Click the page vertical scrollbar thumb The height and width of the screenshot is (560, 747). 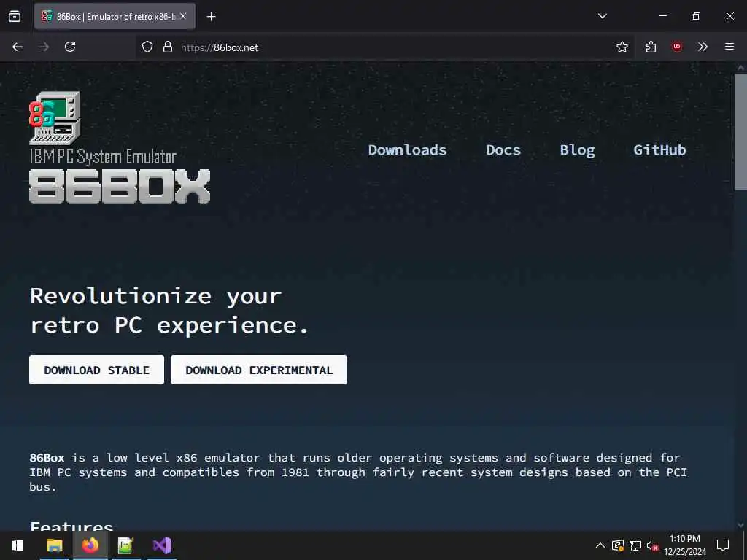coord(740,132)
